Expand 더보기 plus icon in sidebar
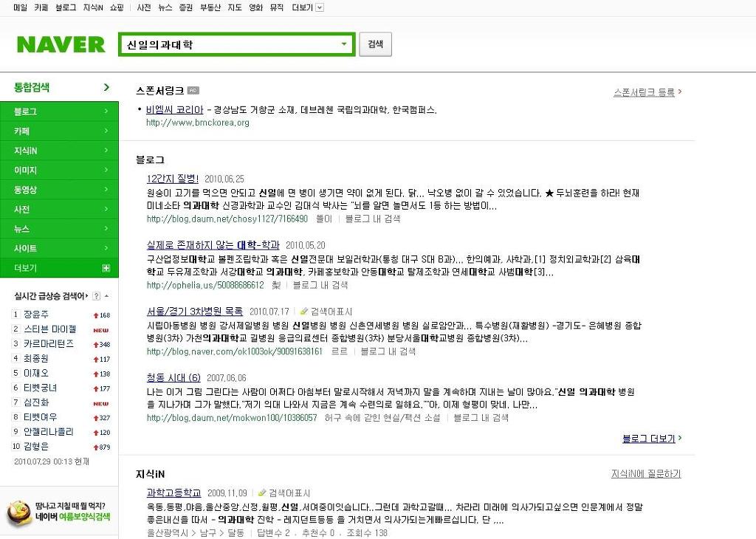This screenshot has height=539, width=756. (106, 268)
